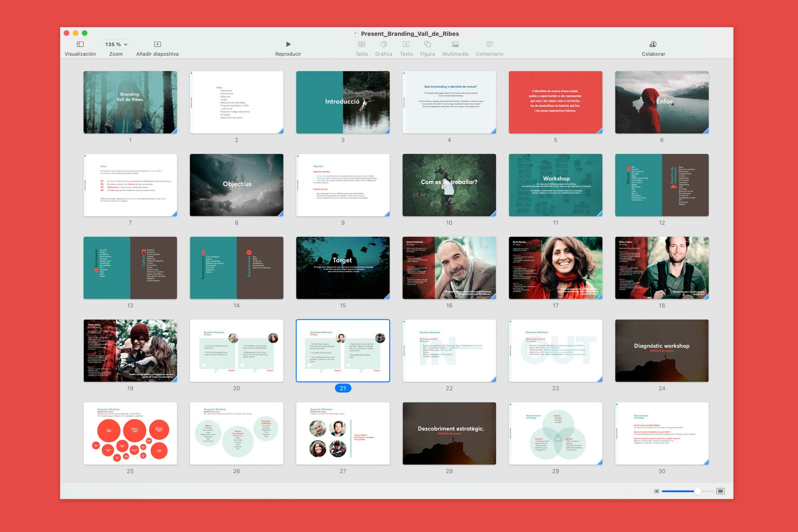
Task: Click the Multimedia image icon
Action: 455,44
